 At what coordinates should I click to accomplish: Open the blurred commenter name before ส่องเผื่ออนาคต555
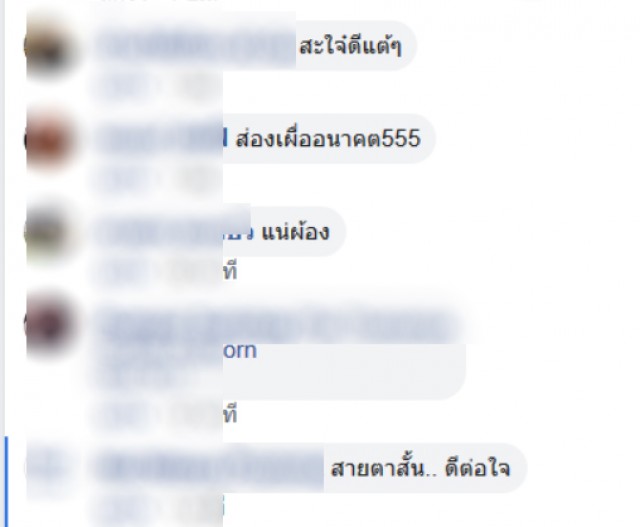click(x=162, y=139)
